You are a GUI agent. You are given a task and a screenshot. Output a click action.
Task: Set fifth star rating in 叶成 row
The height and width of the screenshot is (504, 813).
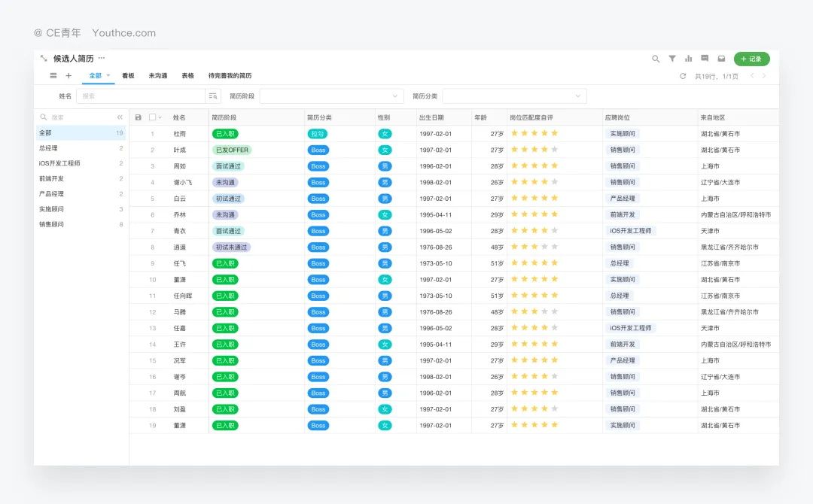[x=554, y=149]
